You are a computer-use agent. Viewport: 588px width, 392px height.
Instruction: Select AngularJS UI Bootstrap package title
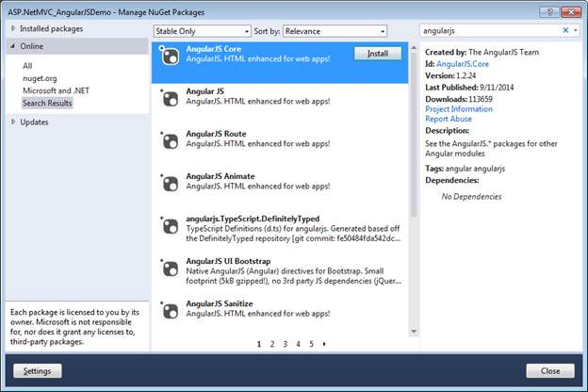(228, 261)
